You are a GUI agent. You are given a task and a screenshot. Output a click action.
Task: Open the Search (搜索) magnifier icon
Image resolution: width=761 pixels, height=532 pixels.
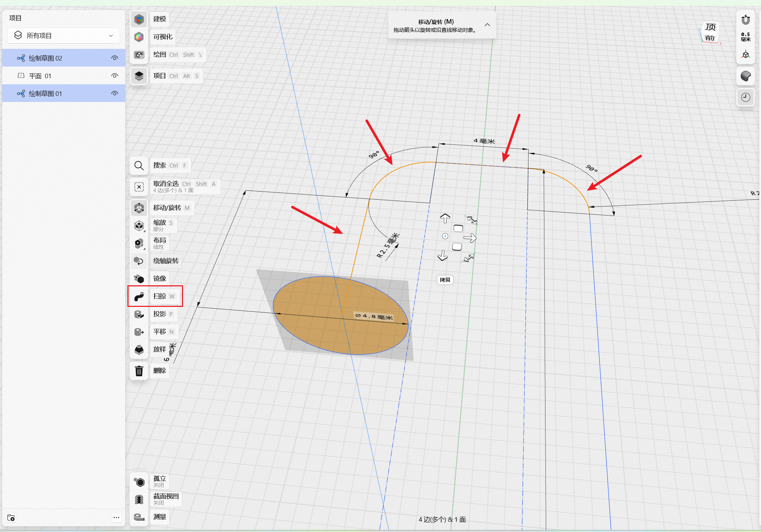(139, 165)
